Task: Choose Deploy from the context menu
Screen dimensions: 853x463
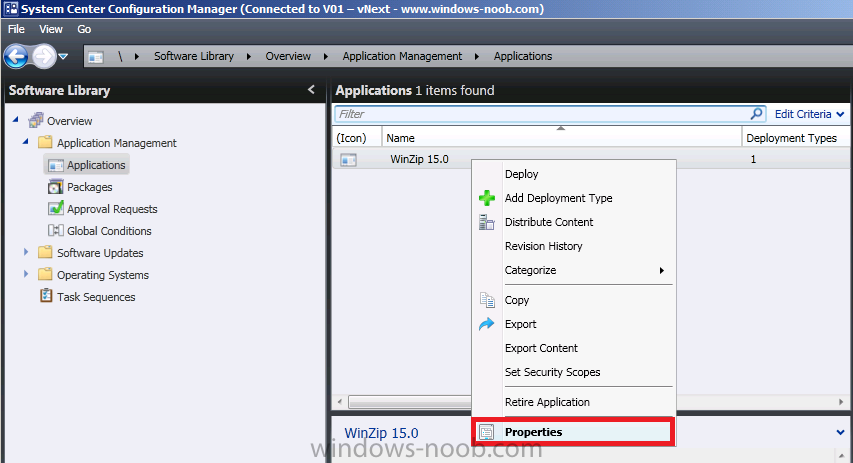Action: point(521,174)
